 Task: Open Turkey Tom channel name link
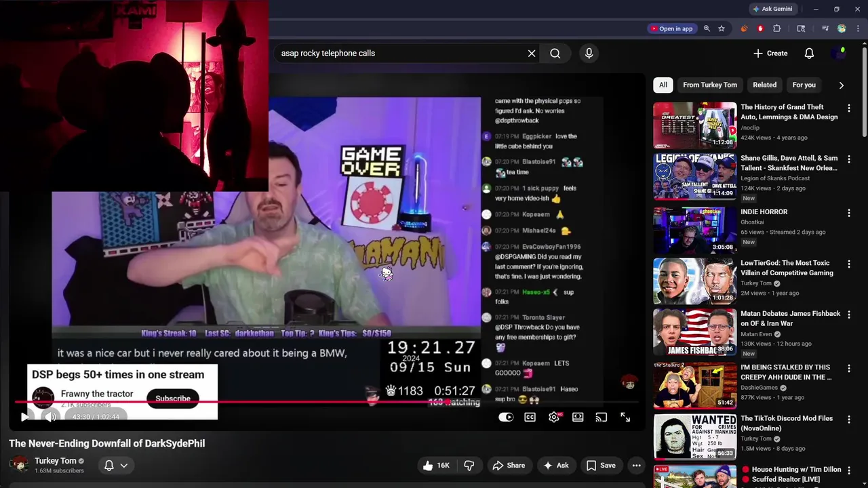coord(55,461)
